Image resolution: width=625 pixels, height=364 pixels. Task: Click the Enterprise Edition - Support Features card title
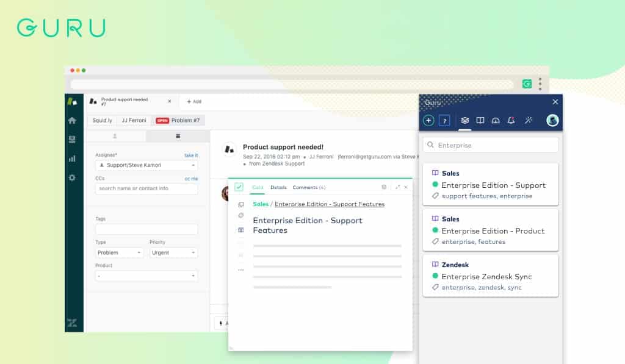[x=308, y=226]
